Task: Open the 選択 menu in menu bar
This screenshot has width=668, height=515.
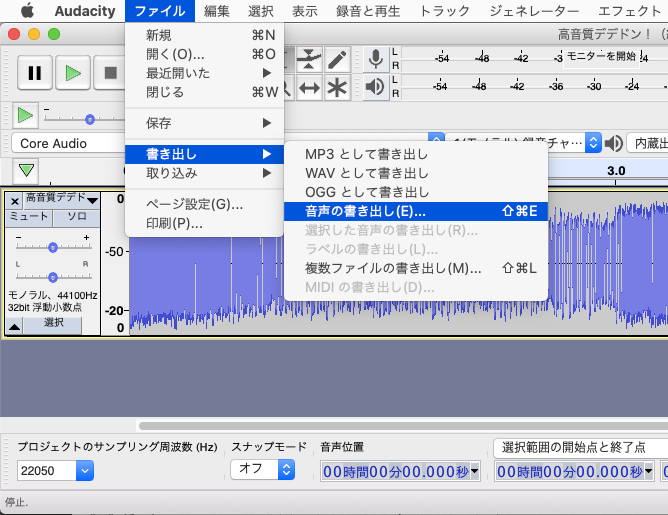Action: pyautogui.click(x=261, y=11)
